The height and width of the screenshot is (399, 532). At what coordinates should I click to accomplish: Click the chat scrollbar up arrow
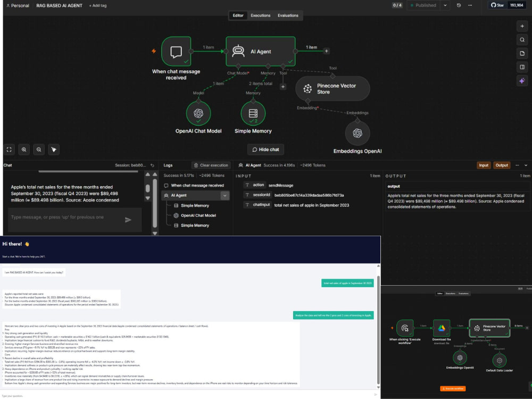[147, 174]
